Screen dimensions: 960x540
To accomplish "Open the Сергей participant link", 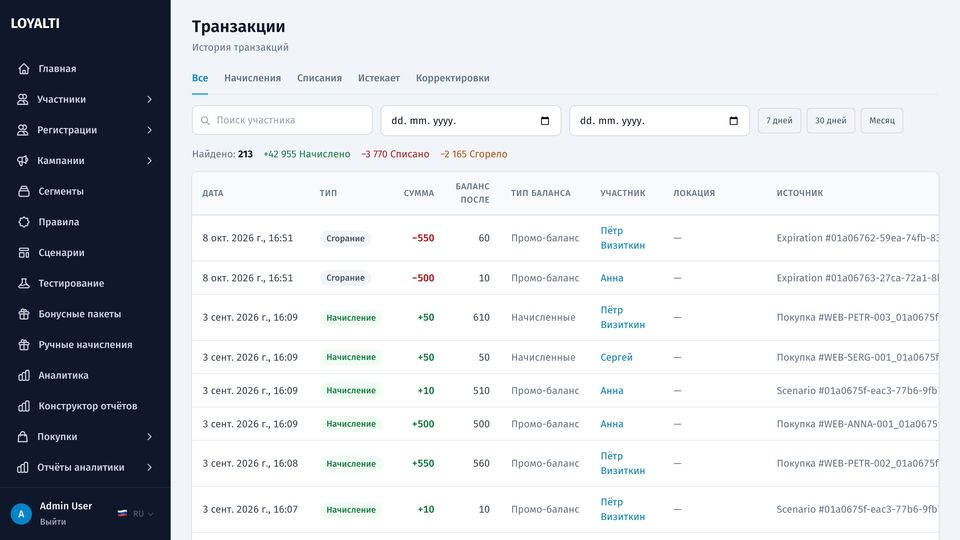I will click(616, 357).
